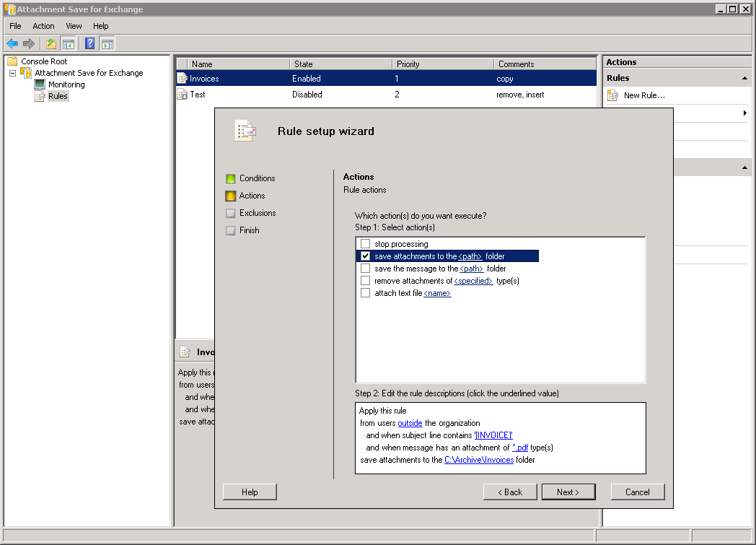Click the grey Finish step indicator
Viewport: 756px width, 545px height.
click(x=230, y=230)
